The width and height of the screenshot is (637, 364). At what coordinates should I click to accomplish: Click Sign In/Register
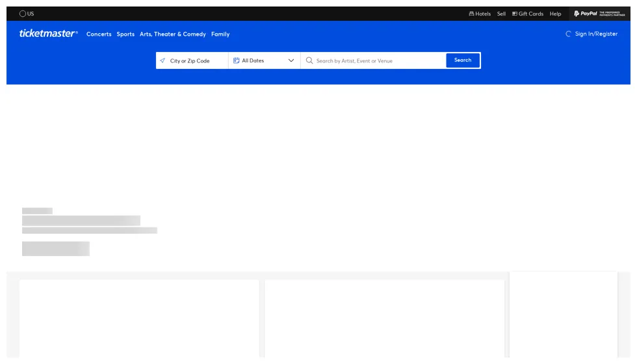pos(596,34)
